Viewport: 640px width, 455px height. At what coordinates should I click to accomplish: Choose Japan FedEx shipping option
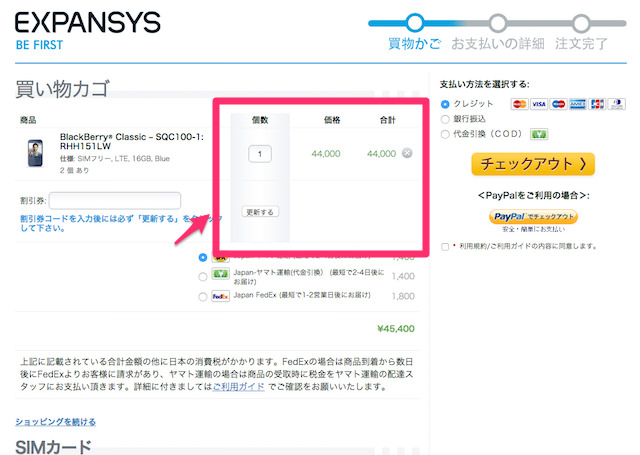(x=202, y=297)
